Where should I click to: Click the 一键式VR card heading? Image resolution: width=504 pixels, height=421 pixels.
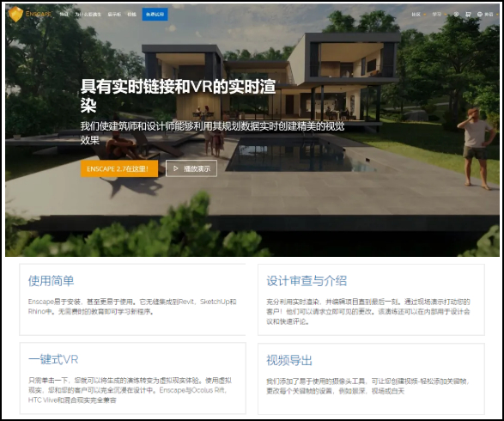[x=53, y=359]
